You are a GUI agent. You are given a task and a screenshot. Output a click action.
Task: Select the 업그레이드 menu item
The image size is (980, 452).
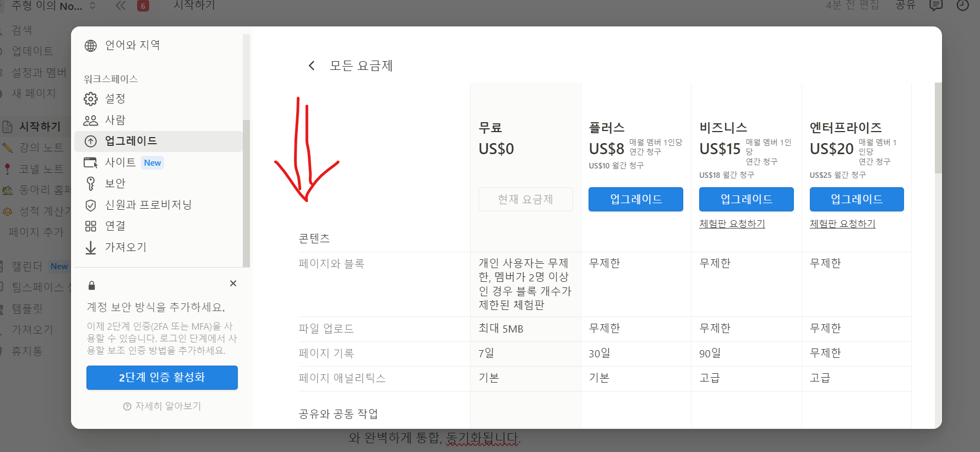click(x=159, y=141)
